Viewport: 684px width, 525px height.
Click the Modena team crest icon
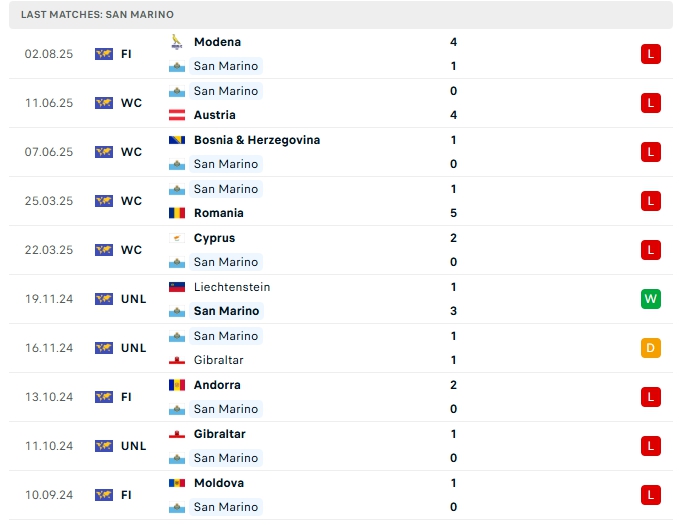coord(177,42)
